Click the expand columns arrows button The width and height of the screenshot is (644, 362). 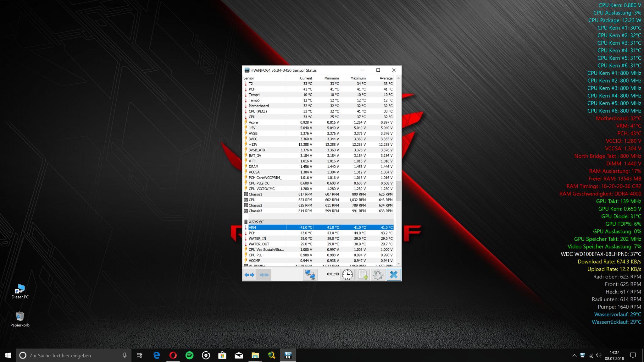[249, 275]
